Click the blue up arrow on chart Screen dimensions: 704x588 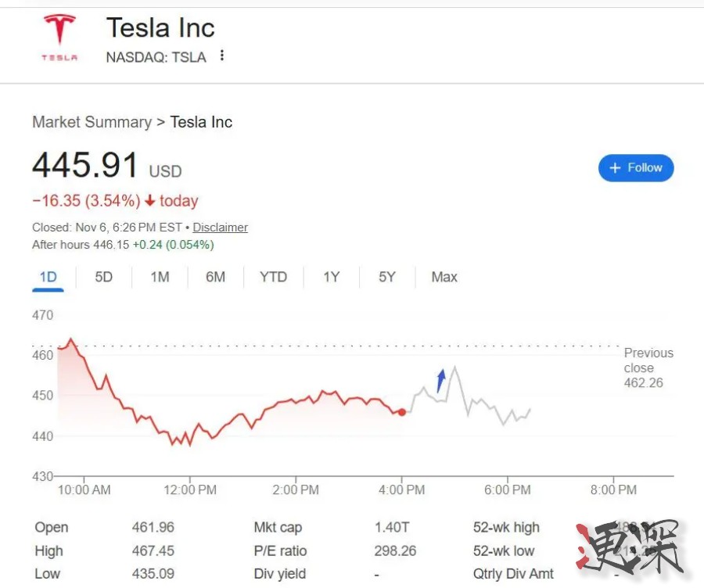(441, 380)
